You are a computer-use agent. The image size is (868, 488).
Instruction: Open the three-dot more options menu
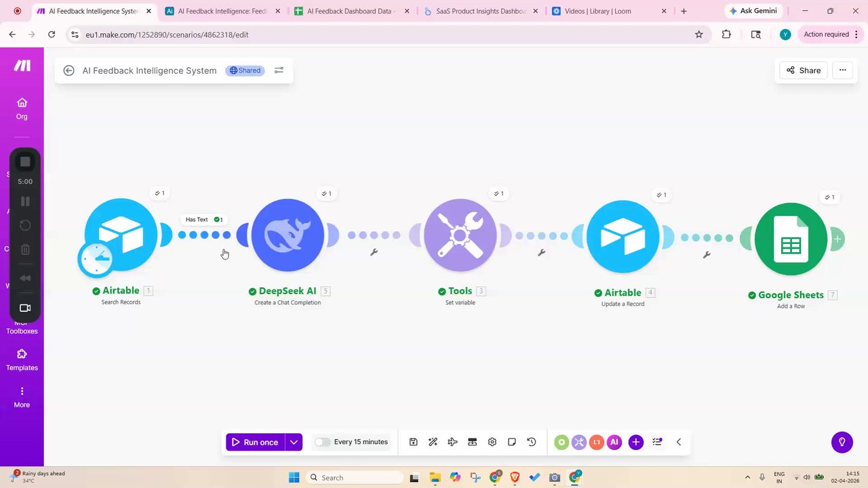pyautogui.click(x=843, y=70)
